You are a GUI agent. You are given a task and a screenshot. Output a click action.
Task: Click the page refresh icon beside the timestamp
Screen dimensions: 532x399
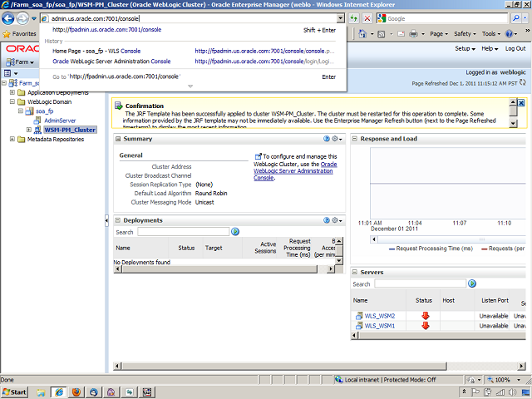coord(525,83)
